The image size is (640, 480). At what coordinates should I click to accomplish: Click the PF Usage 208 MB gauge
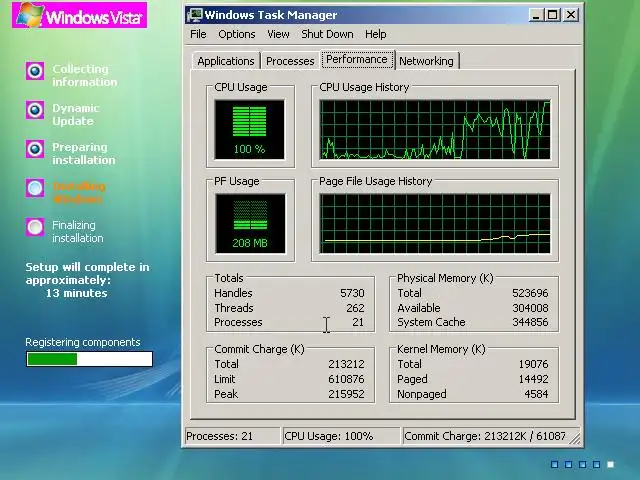250,224
